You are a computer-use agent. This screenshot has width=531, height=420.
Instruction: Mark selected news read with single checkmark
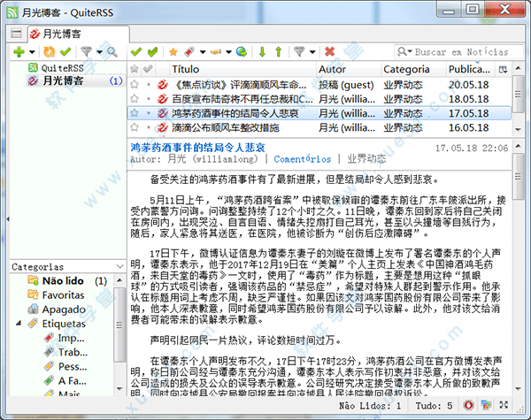tap(135, 52)
